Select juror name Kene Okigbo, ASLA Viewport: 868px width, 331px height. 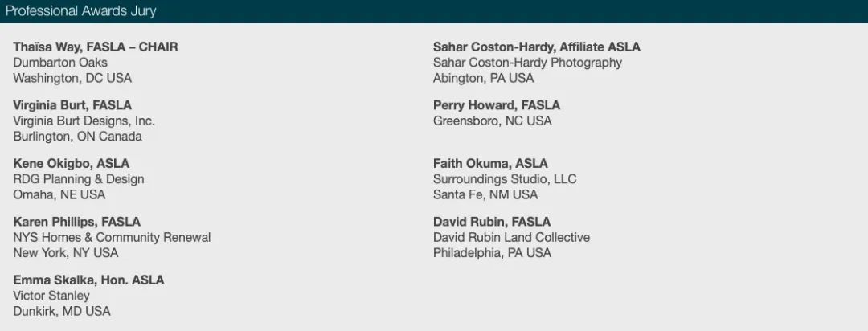click(72, 163)
